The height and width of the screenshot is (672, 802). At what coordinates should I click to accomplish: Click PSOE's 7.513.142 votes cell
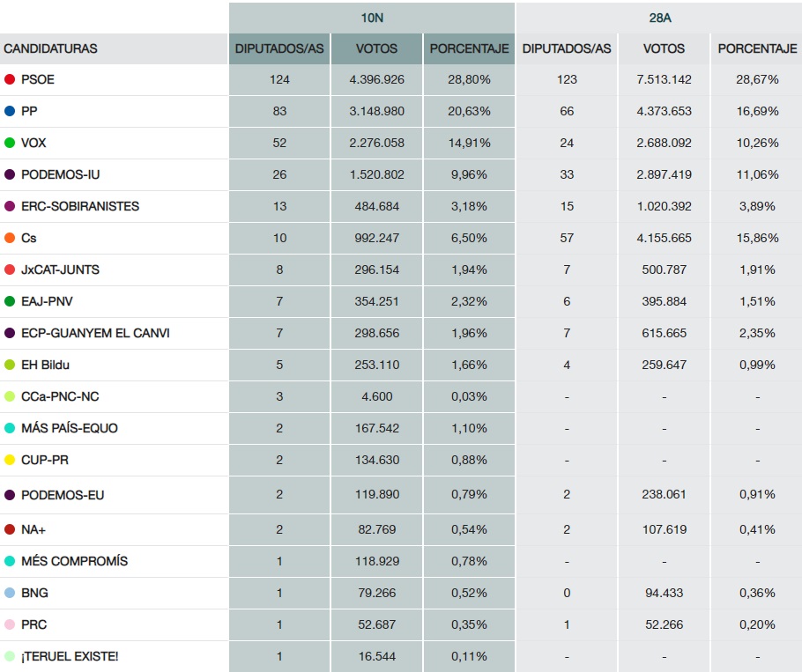pyautogui.click(x=664, y=79)
